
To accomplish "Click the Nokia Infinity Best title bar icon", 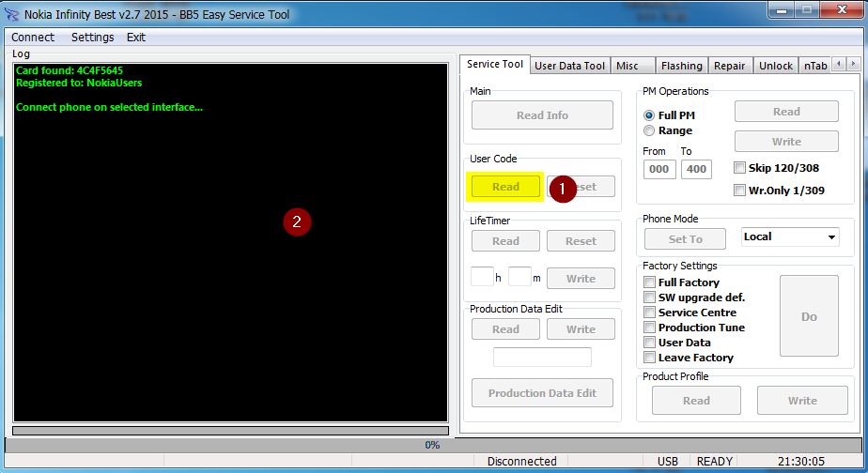I will click(11, 14).
